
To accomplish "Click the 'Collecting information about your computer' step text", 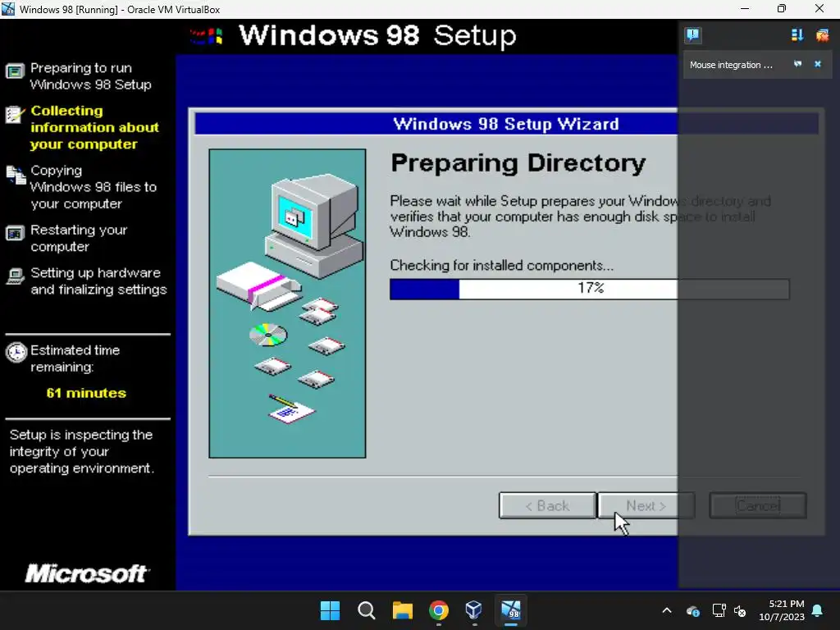I will pos(94,127).
